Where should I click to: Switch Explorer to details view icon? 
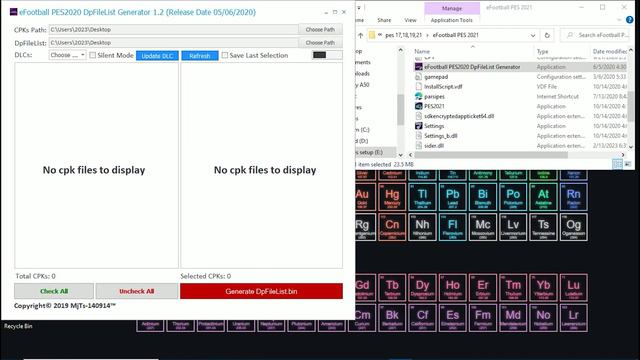pos(618,164)
